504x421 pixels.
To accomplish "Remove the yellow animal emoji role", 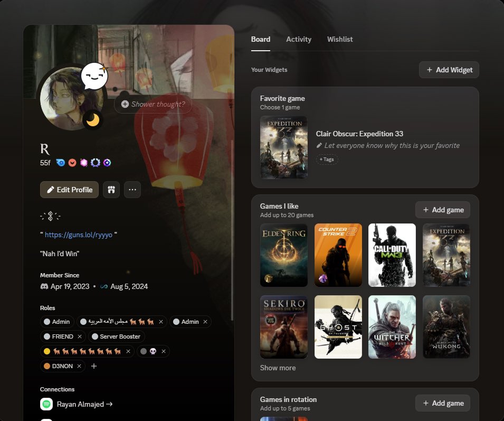I will [x=128, y=351].
